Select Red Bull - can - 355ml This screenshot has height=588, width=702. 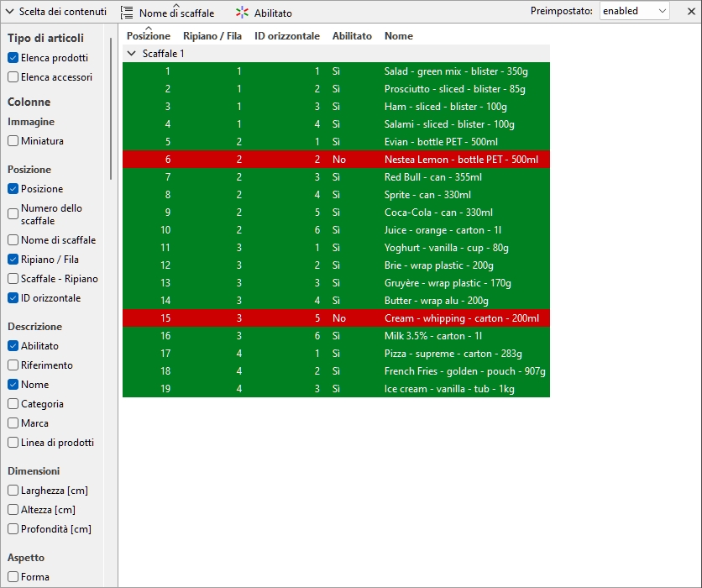click(x=336, y=177)
